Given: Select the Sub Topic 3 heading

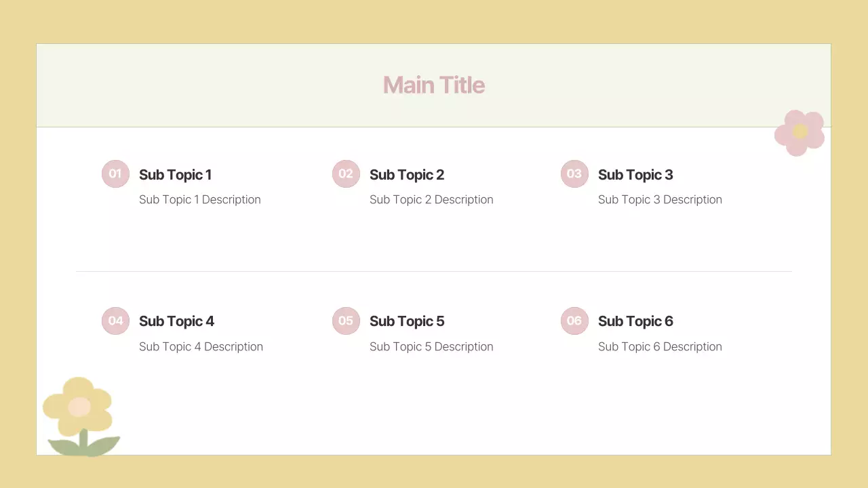Looking at the screenshot, I should (x=635, y=175).
